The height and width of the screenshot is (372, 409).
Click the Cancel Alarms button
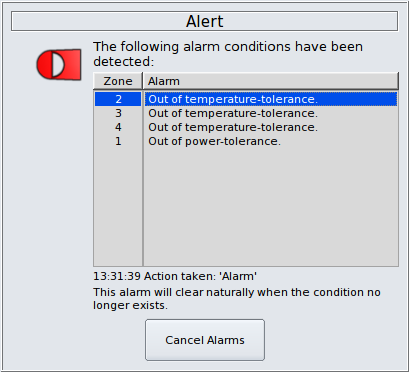pos(205,340)
